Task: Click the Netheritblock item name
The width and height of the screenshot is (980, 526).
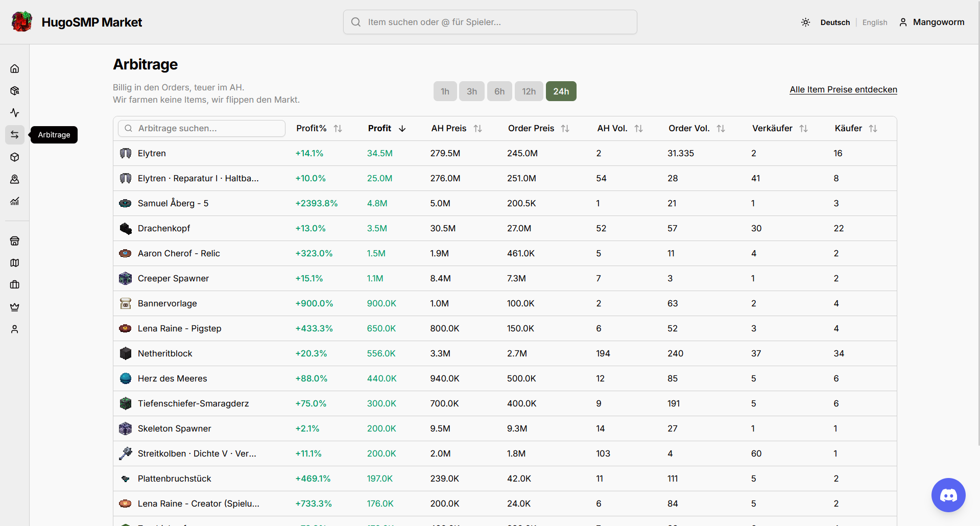Action: (165, 353)
